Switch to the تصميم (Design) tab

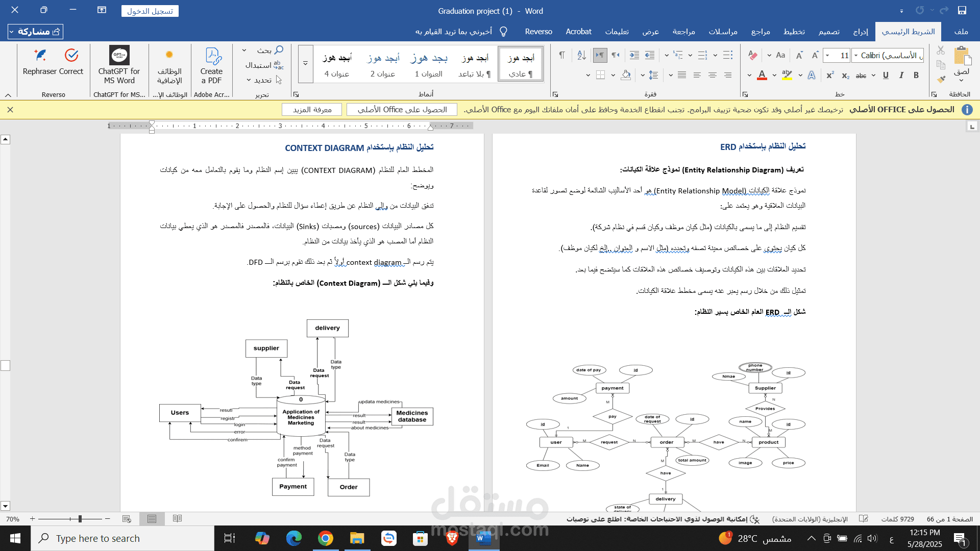click(829, 32)
